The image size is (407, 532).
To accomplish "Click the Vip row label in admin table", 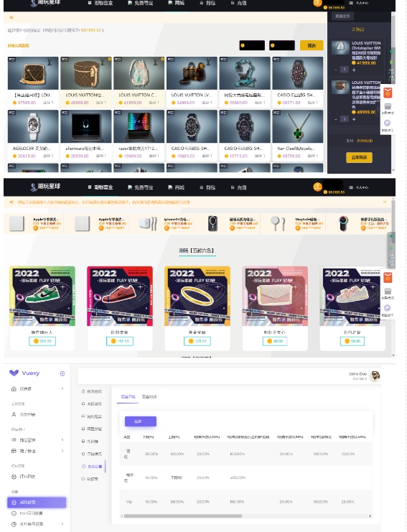I will [129, 502].
